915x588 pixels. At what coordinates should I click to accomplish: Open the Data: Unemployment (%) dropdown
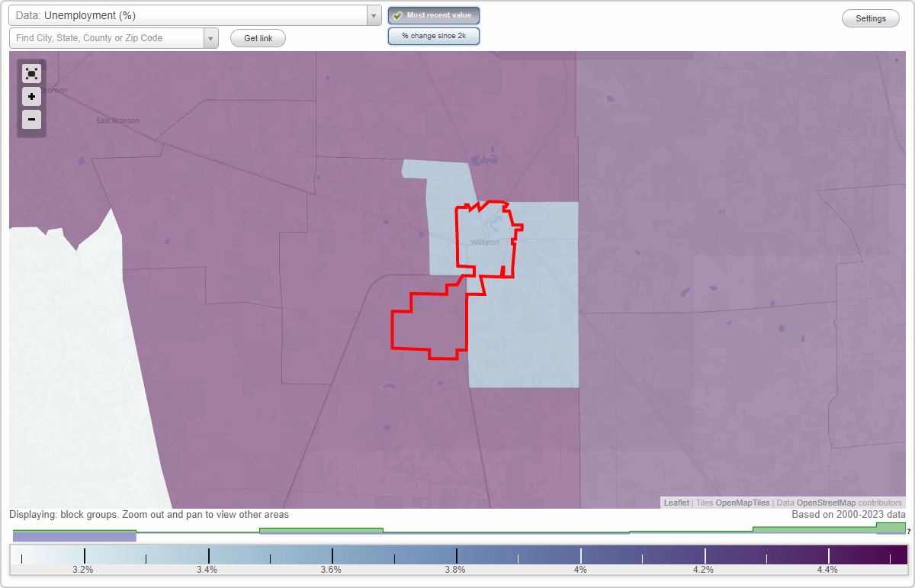click(191, 14)
